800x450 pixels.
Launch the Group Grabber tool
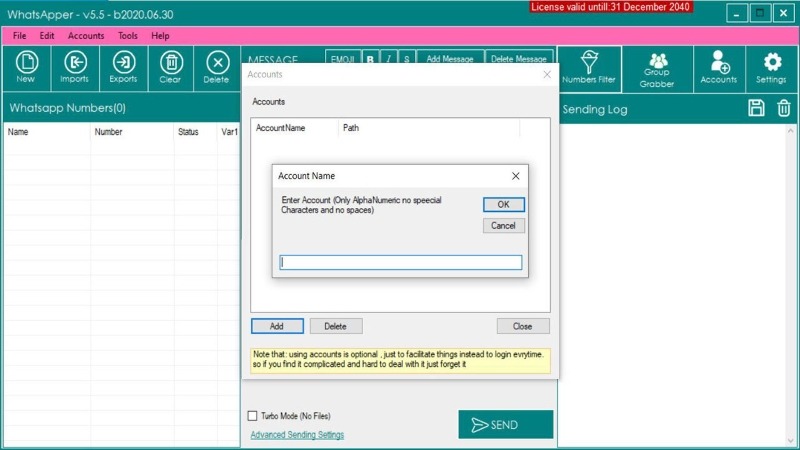(x=657, y=69)
